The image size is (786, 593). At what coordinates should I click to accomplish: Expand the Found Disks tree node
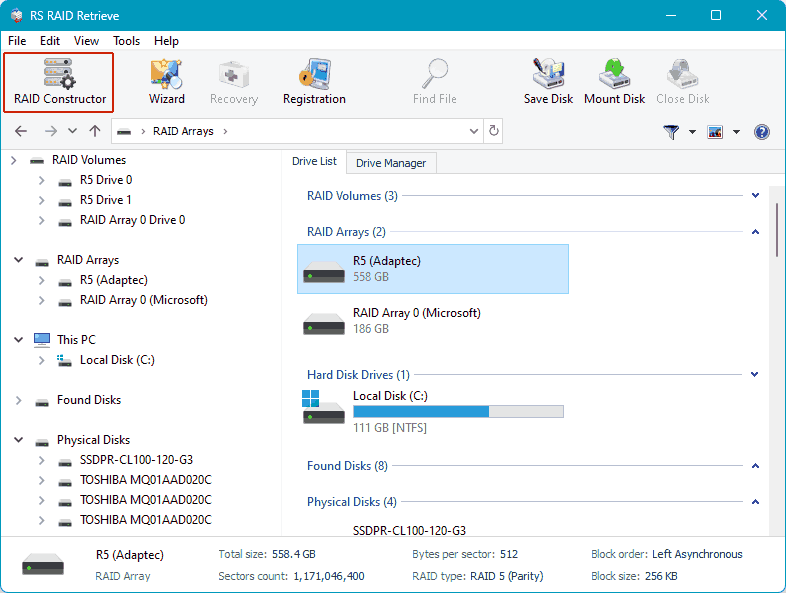[x=19, y=400]
